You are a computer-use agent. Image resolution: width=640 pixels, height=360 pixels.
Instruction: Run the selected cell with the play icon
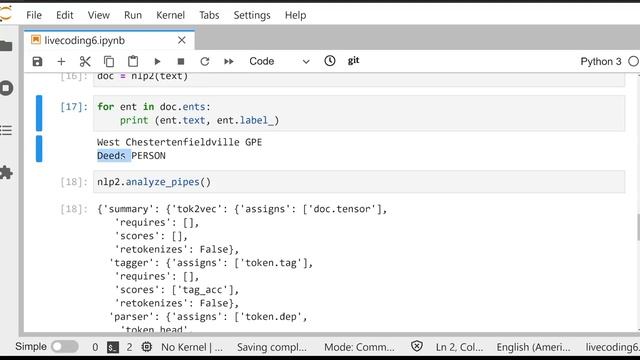point(157,61)
